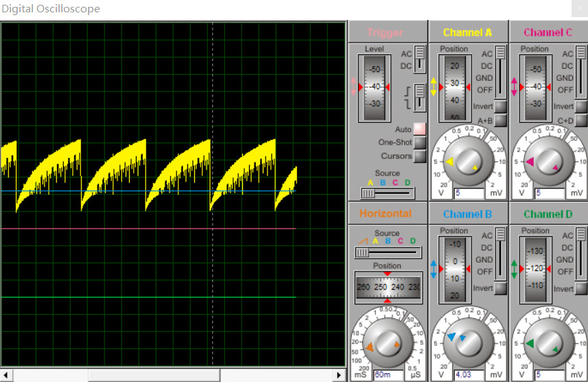Enable the C+D sum button
The height and width of the screenshot is (382, 588).
pyautogui.click(x=581, y=121)
